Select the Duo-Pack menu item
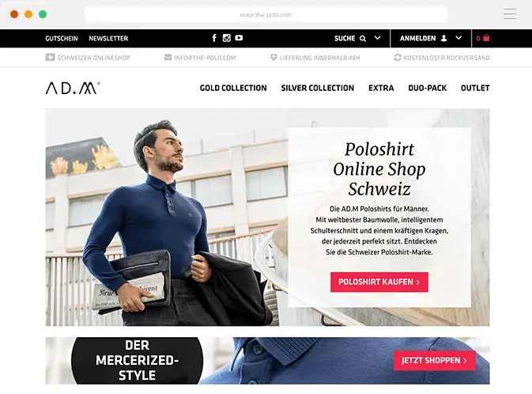 click(x=427, y=88)
